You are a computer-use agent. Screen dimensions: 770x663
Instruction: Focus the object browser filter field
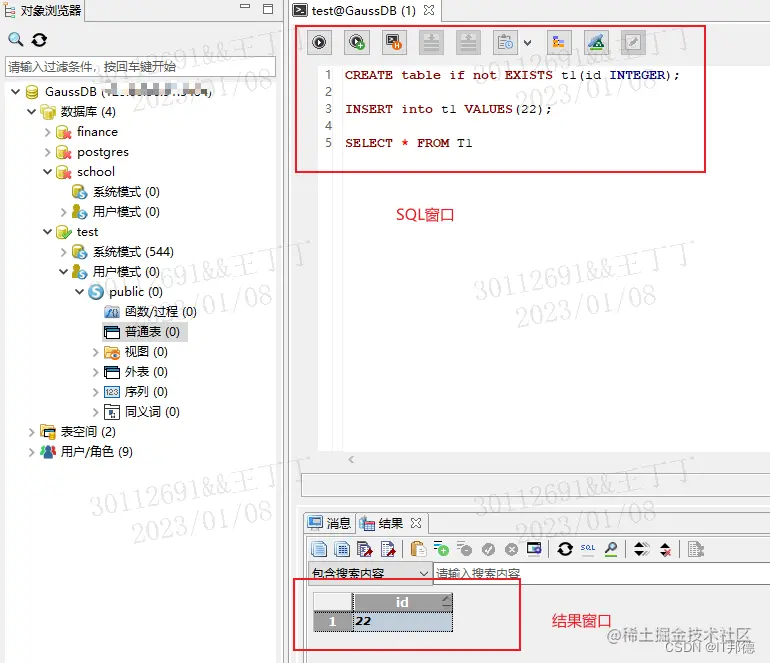(140, 66)
